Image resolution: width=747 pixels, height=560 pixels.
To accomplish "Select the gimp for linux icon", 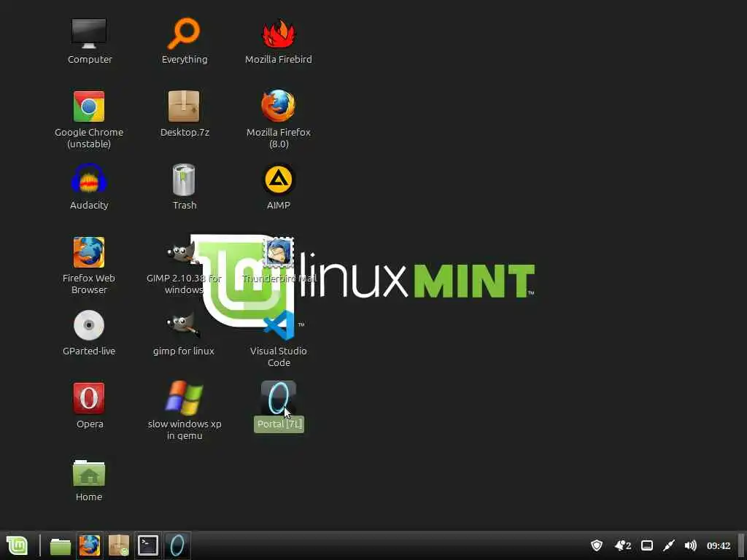I will point(183,325).
